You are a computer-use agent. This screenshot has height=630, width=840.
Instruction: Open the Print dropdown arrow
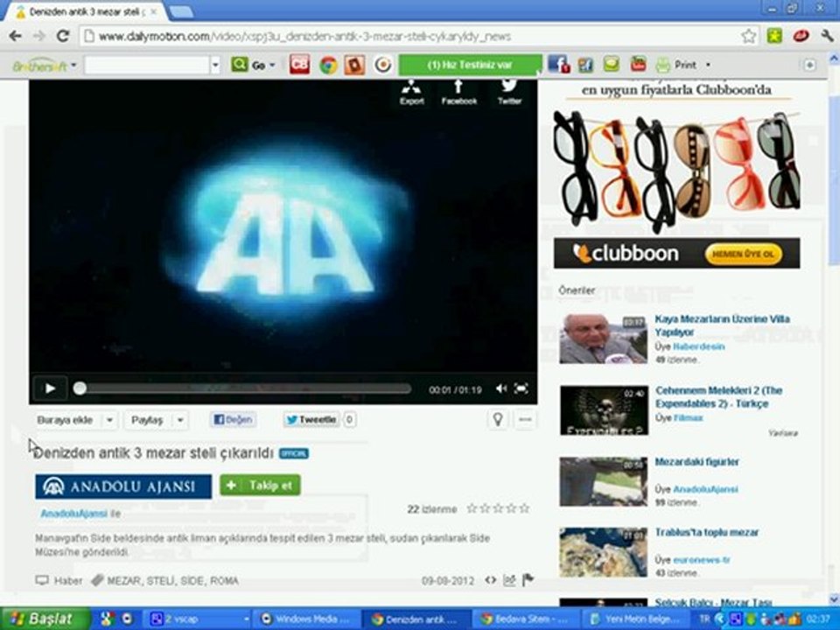point(708,65)
